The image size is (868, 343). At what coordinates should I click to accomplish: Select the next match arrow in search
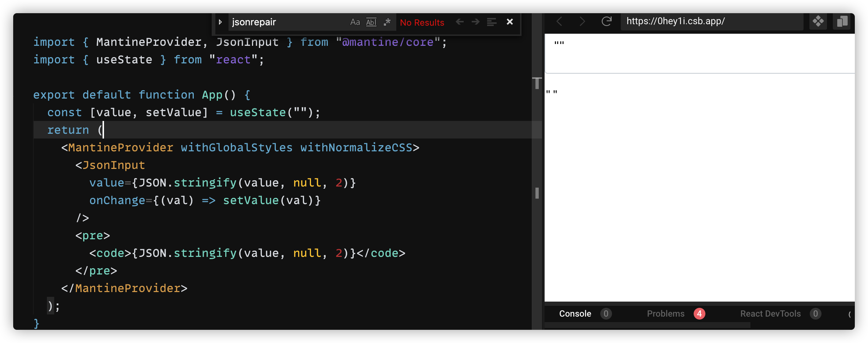(475, 22)
